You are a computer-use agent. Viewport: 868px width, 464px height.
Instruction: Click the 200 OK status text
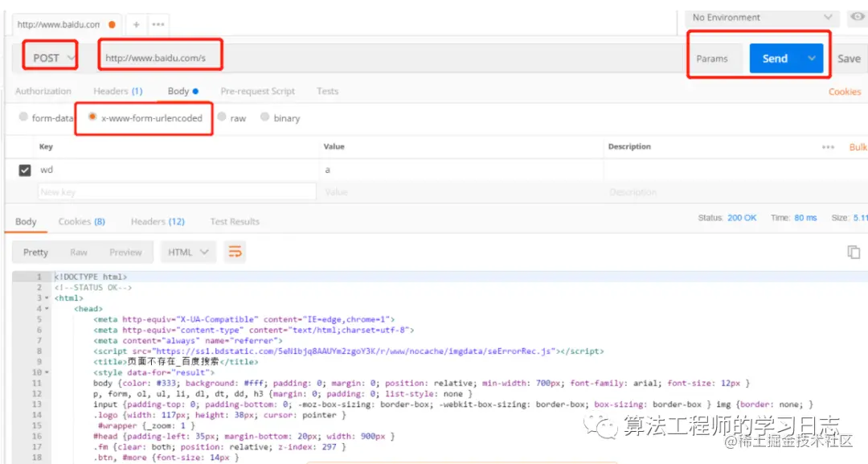point(742,218)
